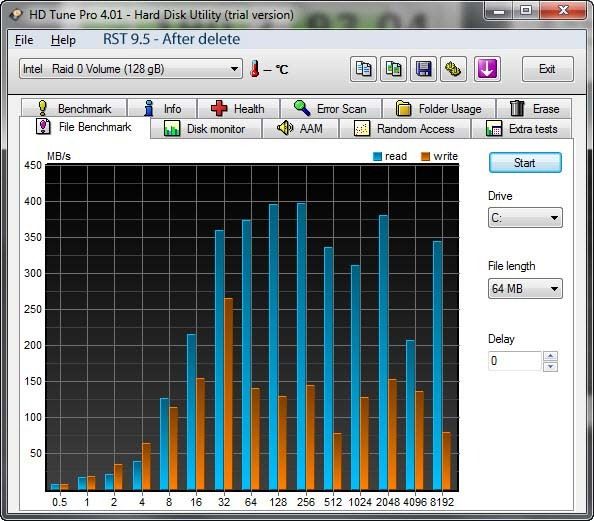Click the 'RST 9.5 - After delete' caption
Image resolution: width=594 pixels, height=521 pixels.
[171, 39]
